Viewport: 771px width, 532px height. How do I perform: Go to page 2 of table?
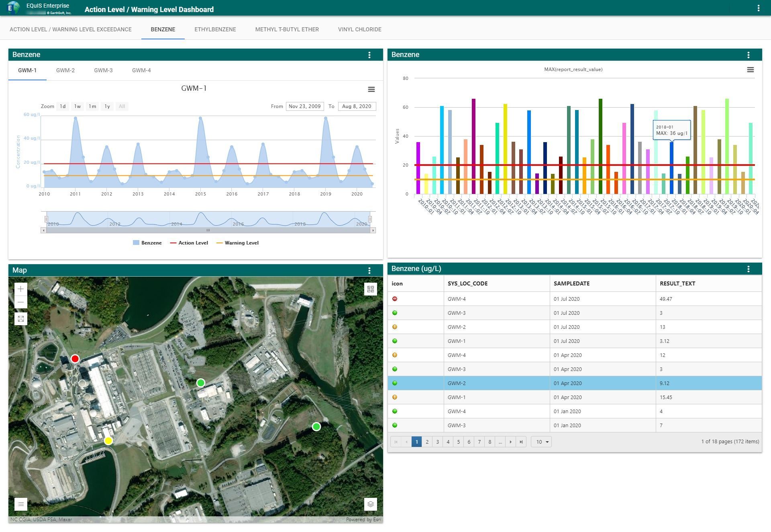coord(427,442)
